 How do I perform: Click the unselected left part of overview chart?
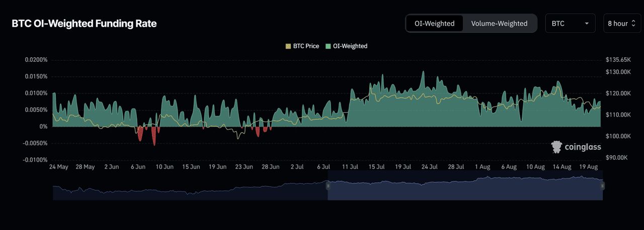(x=190, y=187)
